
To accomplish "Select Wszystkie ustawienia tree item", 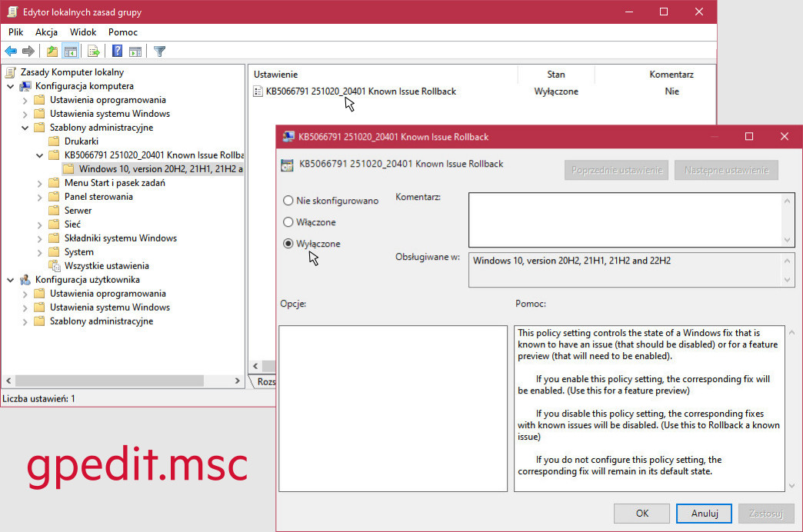I will pos(106,266).
